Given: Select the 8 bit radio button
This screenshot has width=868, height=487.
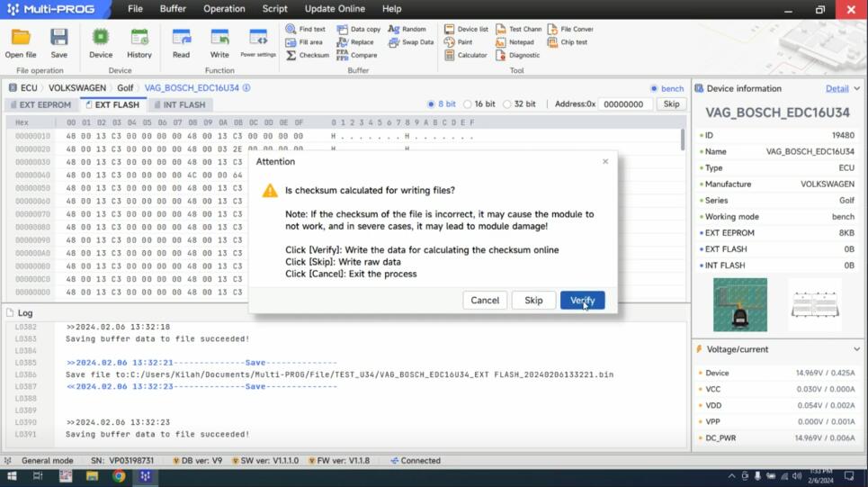Looking at the screenshot, I should [431, 104].
